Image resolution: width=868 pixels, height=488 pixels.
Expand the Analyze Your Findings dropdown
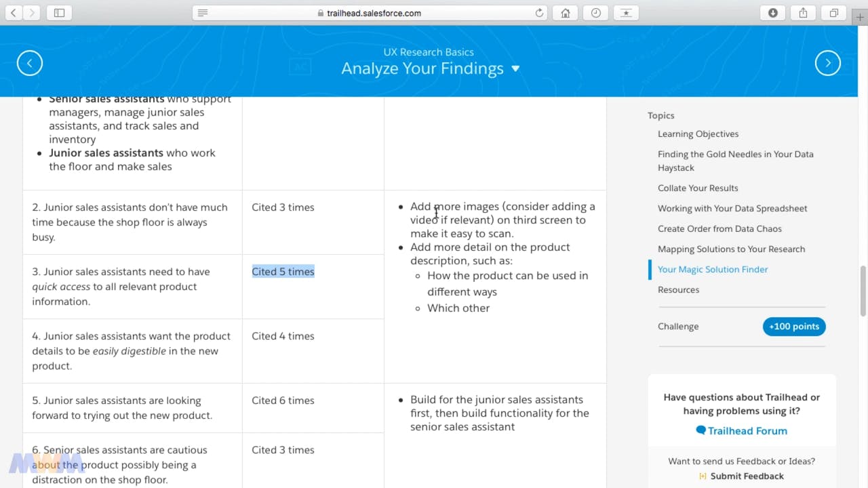point(515,68)
